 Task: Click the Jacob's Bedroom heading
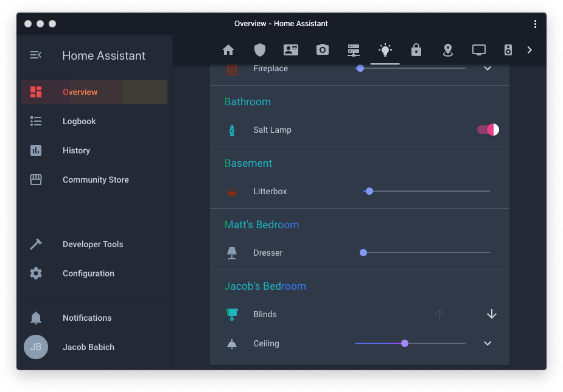(265, 286)
